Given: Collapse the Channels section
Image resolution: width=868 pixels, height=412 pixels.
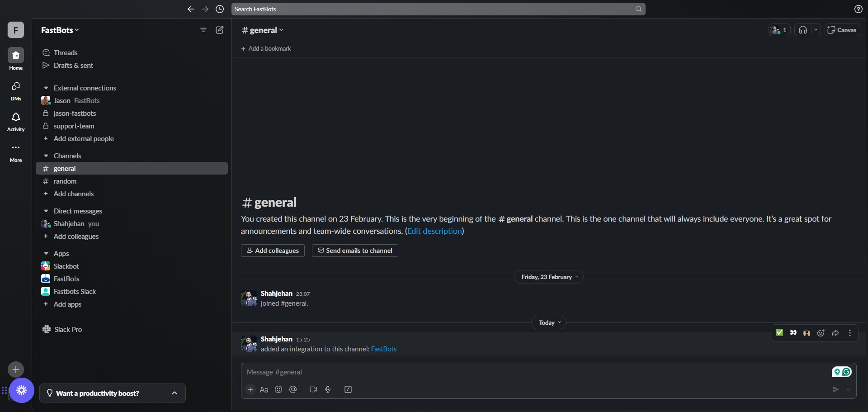Looking at the screenshot, I should [x=46, y=156].
